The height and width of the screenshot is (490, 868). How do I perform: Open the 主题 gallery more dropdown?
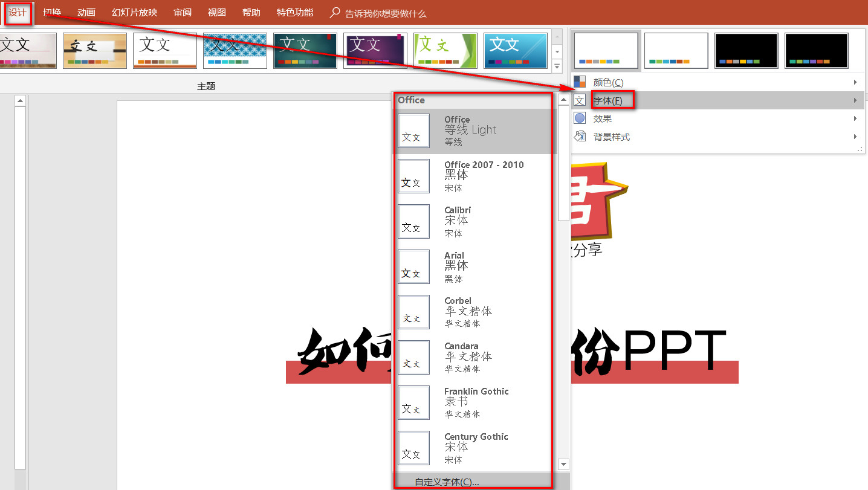coord(557,66)
